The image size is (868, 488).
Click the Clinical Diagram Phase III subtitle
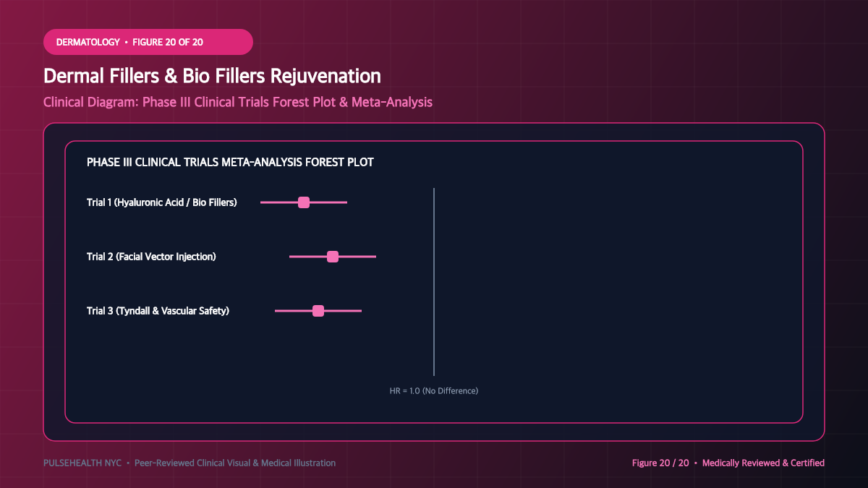click(238, 102)
